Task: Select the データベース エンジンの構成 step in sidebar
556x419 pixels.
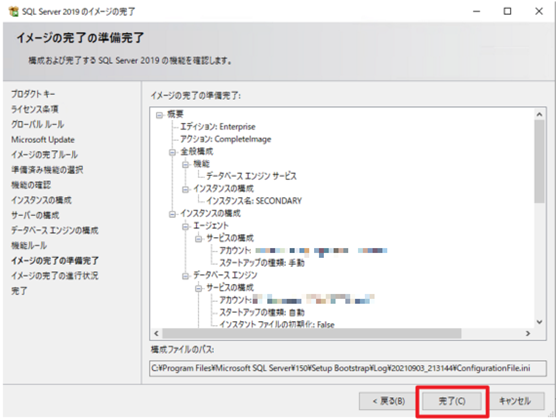Action: click(x=55, y=230)
